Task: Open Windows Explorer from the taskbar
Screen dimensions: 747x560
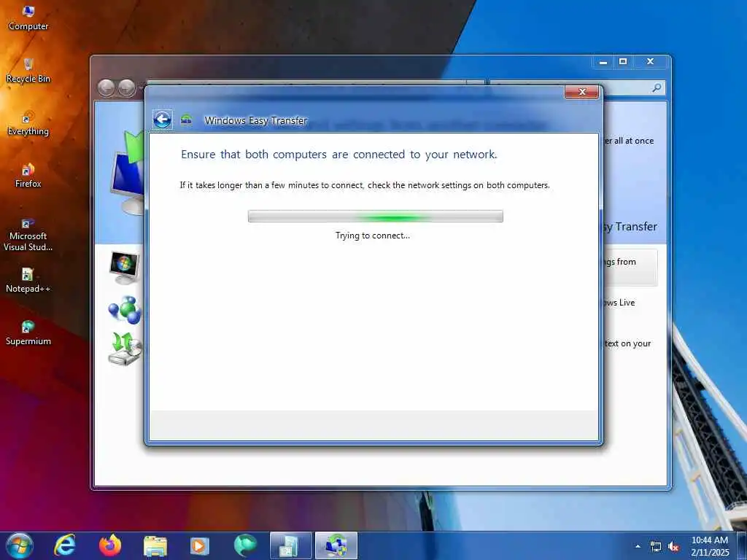Action: click(155, 545)
